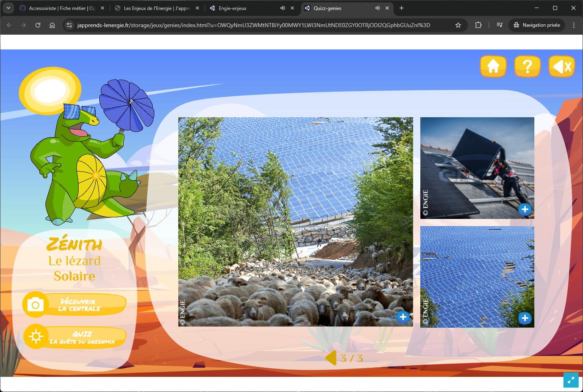This screenshot has height=392, width=583.
Task: Mute the Quizz-genies tab audio
Action: pyautogui.click(x=377, y=8)
